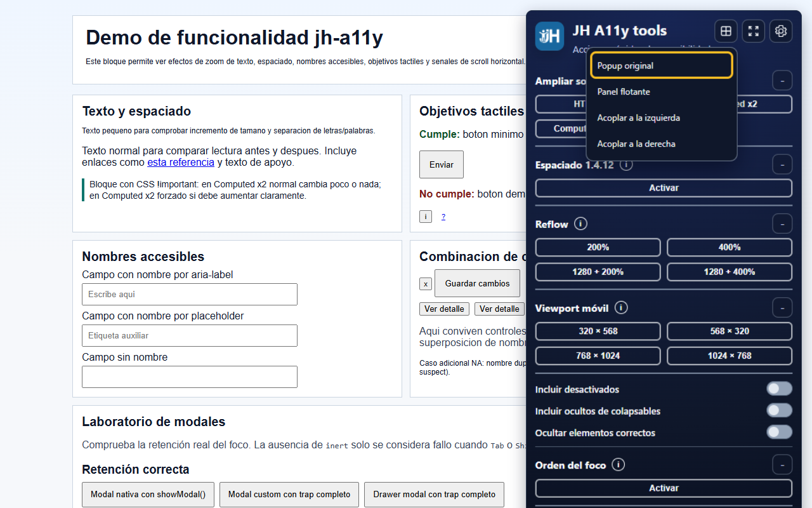Click the Computed button partially hidden by menu
812x508 pixels.
561,128
